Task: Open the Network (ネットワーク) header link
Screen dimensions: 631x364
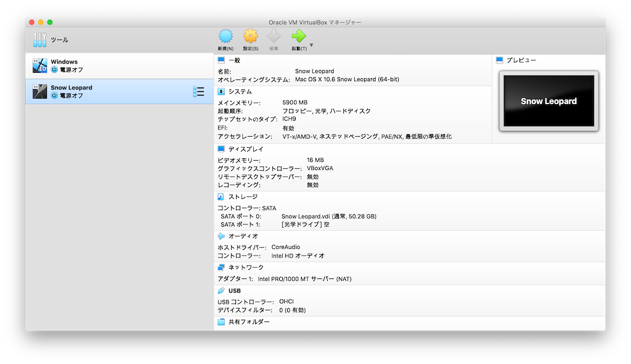Action: point(246,267)
